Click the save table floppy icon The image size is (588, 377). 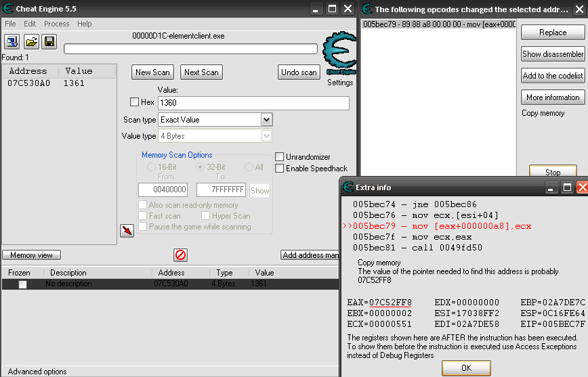tap(49, 42)
